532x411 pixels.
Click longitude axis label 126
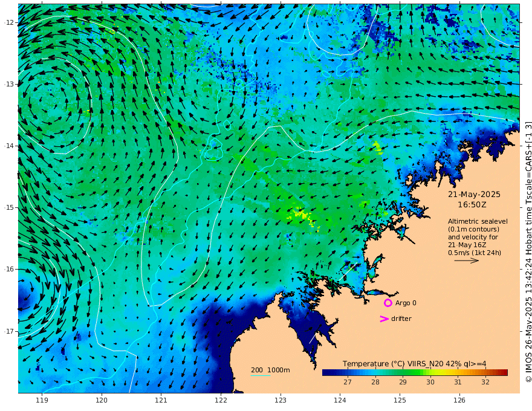point(459,401)
